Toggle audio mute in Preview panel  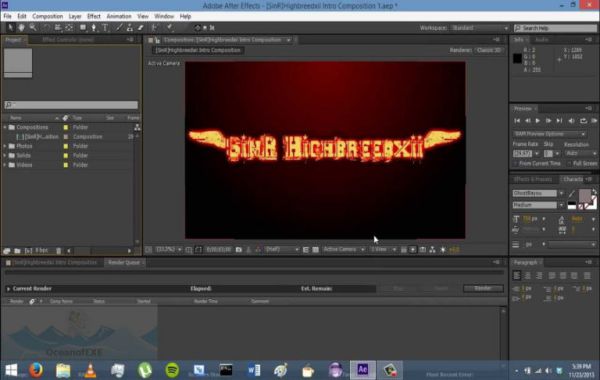[x=571, y=121]
